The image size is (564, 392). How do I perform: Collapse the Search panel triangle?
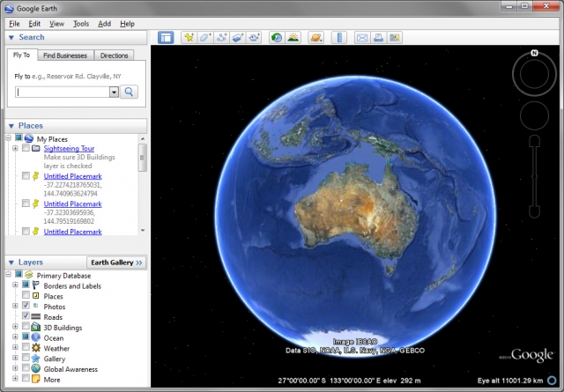[11, 37]
